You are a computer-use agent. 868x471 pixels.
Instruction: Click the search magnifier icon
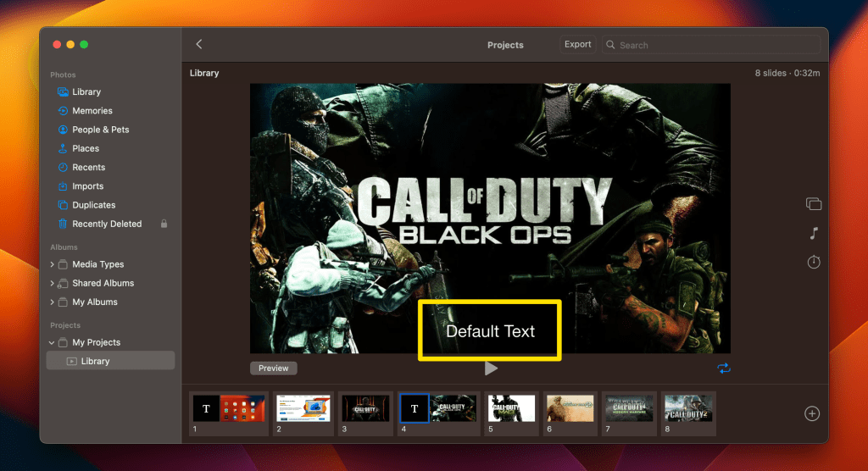610,45
